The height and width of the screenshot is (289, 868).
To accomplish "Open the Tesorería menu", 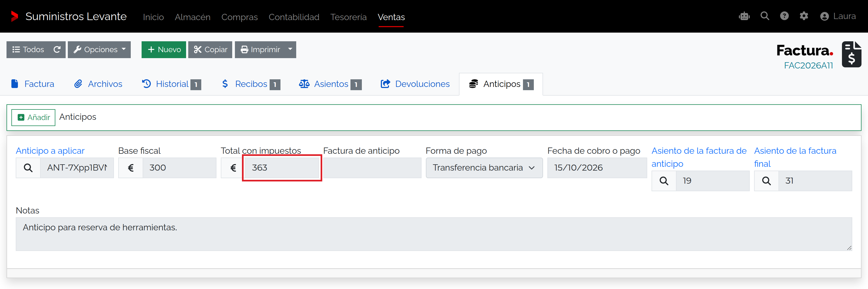I will 348,17.
